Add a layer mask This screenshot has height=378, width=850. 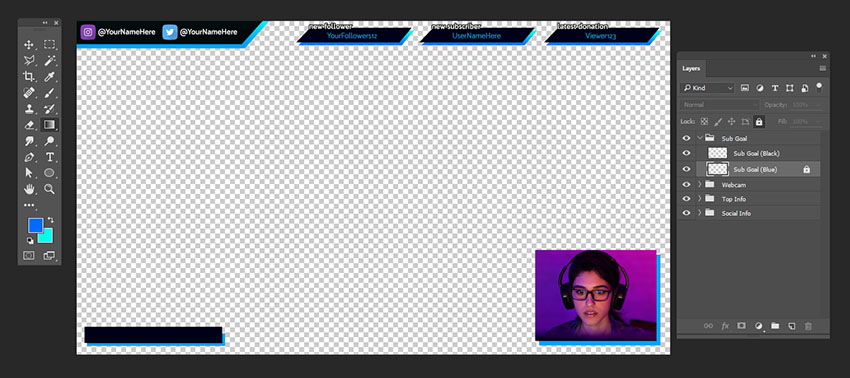click(742, 326)
